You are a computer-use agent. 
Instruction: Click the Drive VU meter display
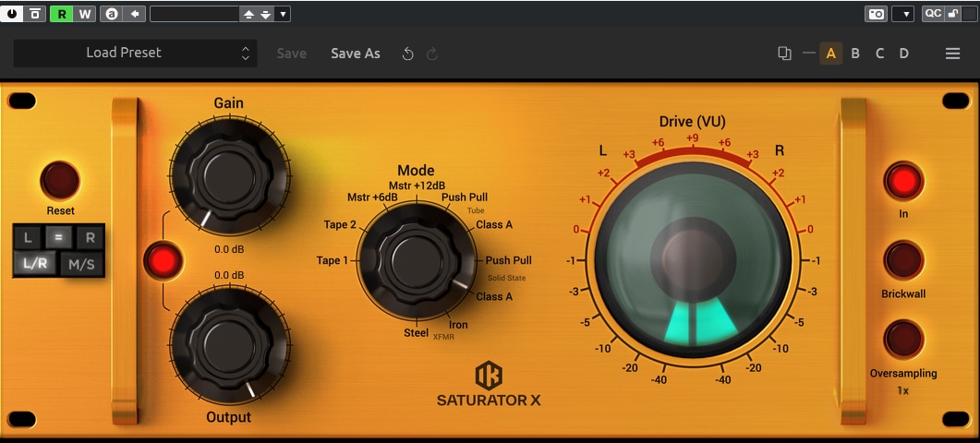pos(693,260)
